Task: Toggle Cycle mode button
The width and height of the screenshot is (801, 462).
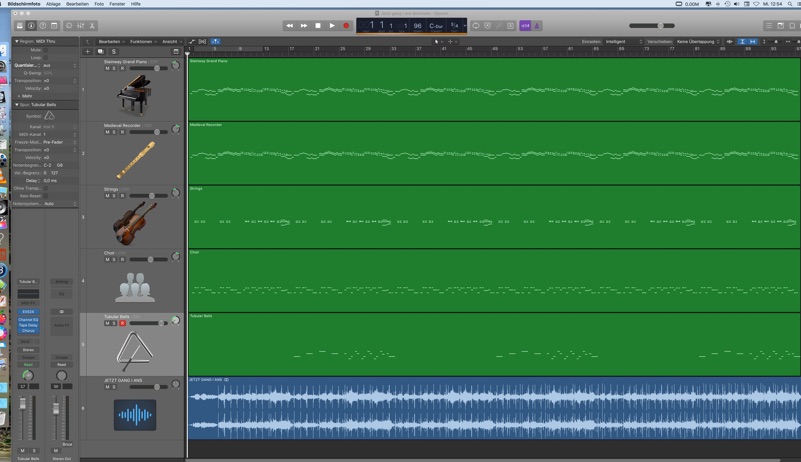Action: 476,26
